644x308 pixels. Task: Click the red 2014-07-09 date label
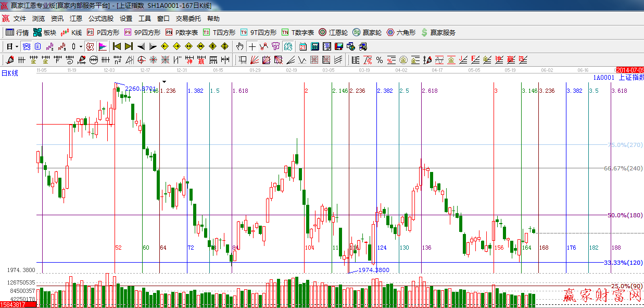tap(629, 70)
